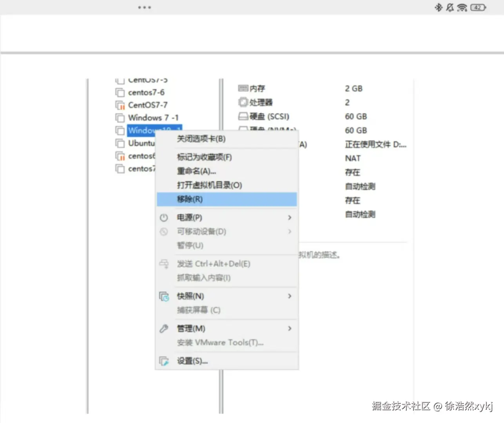This screenshot has width=504, height=423.
Task: Click the memory icon beside 内存
Action: pyautogui.click(x=243, y=88)
